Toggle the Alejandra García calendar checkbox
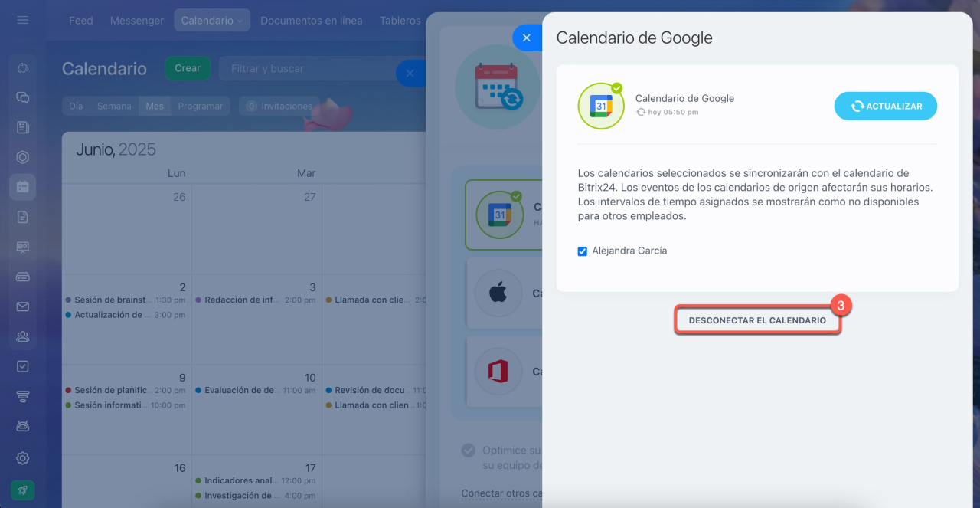Viewport: 980px width, 508px height. click(583, 251)
